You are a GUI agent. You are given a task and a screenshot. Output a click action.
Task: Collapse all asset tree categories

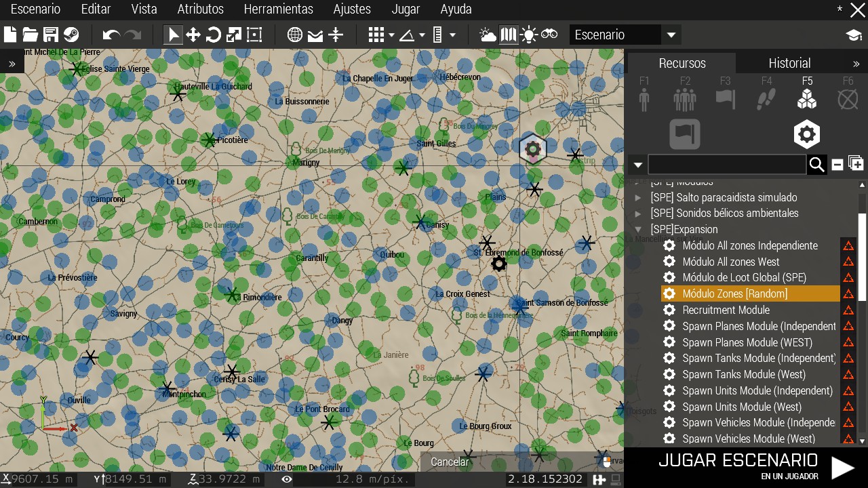tap(837, 165)
